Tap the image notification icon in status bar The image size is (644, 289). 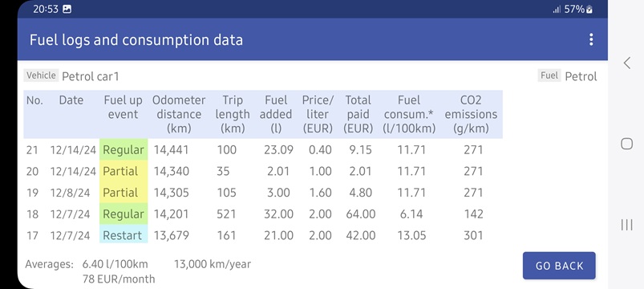pos(67,9)
